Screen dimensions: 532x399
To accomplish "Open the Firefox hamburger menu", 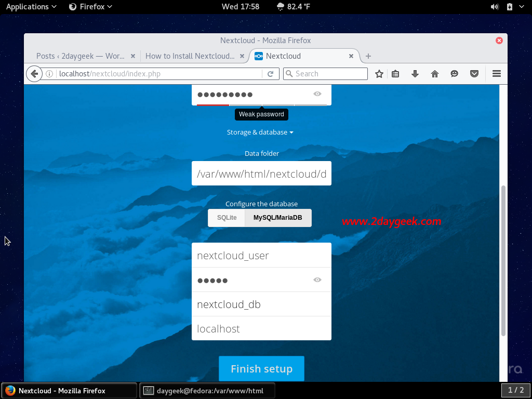I will [496, 74].
